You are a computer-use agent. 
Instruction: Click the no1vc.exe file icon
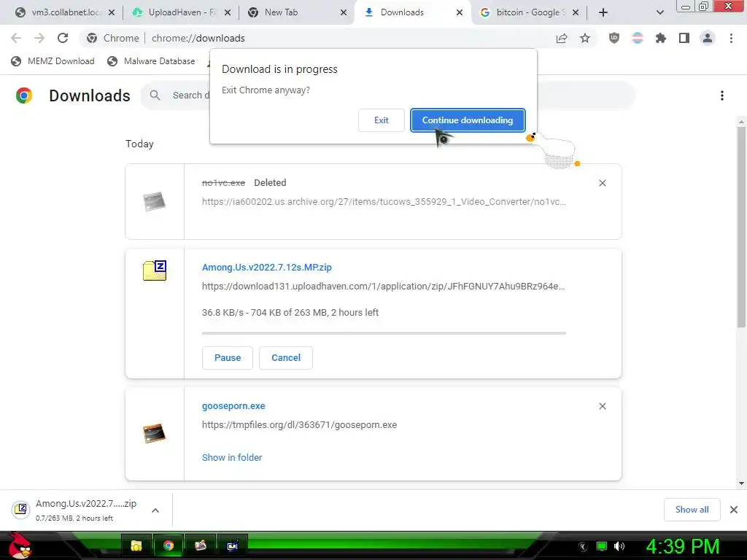coord(155,201)
